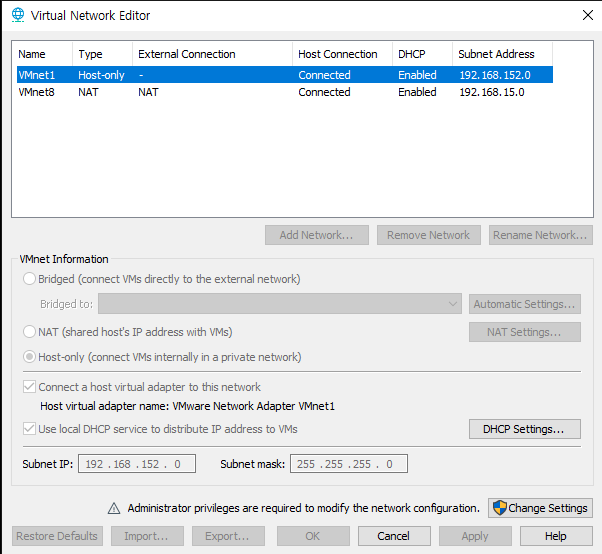This screenshot has width=602, height=554.
Task: Open Help for the network editor
Action: pyautogui.click(x=556, y=536)
